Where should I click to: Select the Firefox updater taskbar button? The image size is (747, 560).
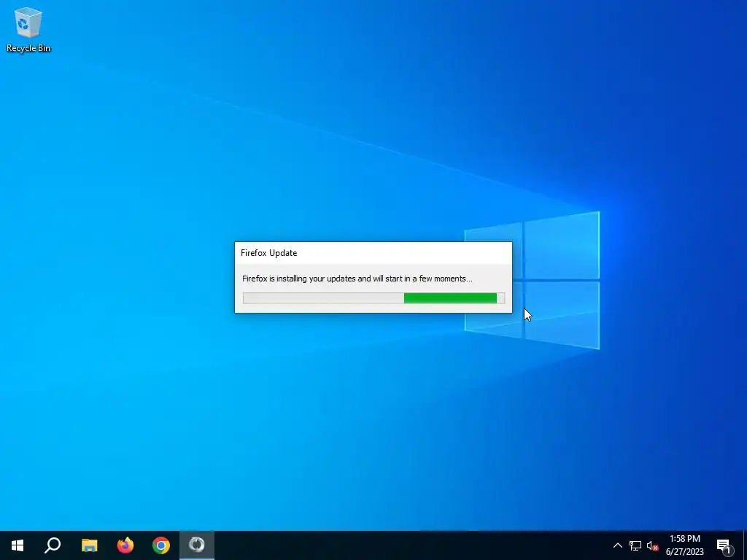197,545
